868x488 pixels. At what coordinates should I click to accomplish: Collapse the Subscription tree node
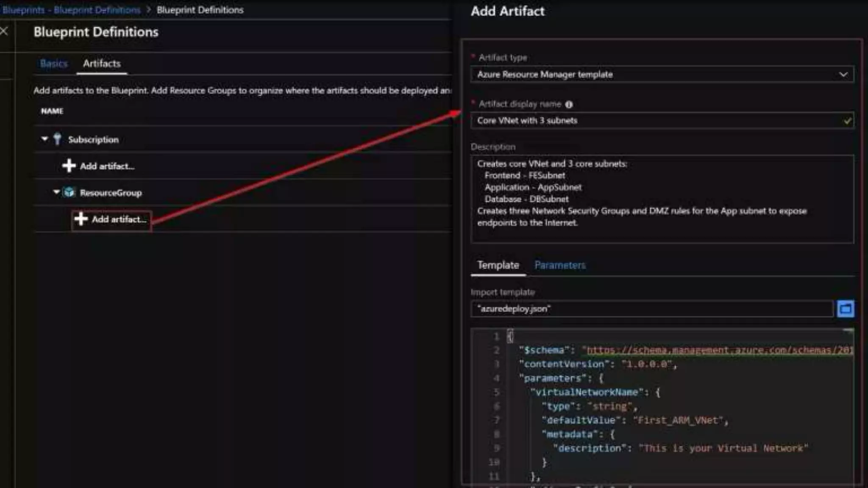[45, 139]
